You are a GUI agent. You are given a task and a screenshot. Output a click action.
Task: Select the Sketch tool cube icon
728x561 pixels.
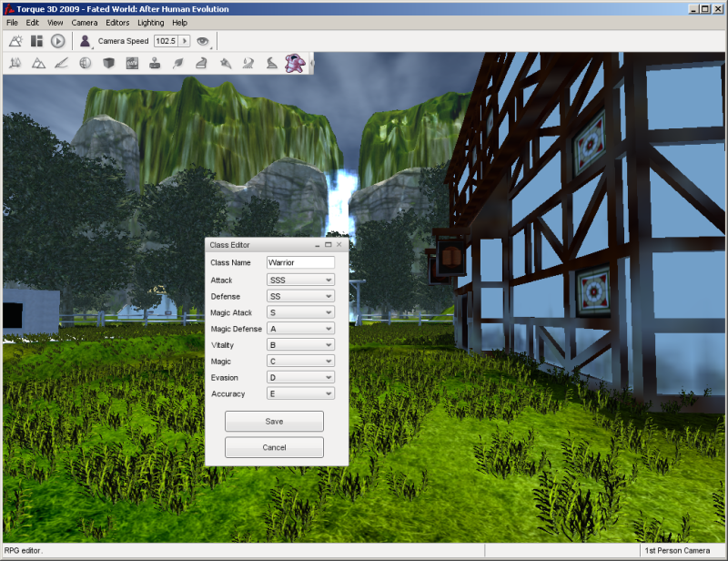coord(108,63)
